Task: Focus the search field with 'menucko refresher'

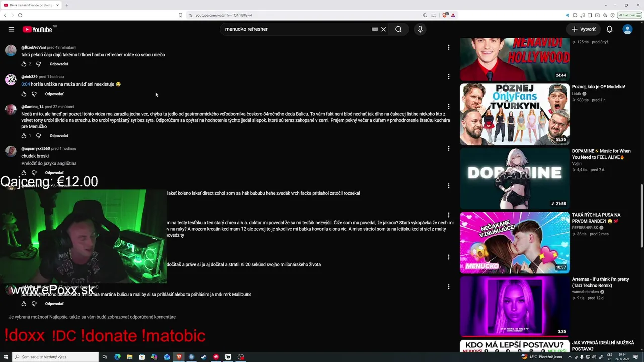Action: [297, 29]
